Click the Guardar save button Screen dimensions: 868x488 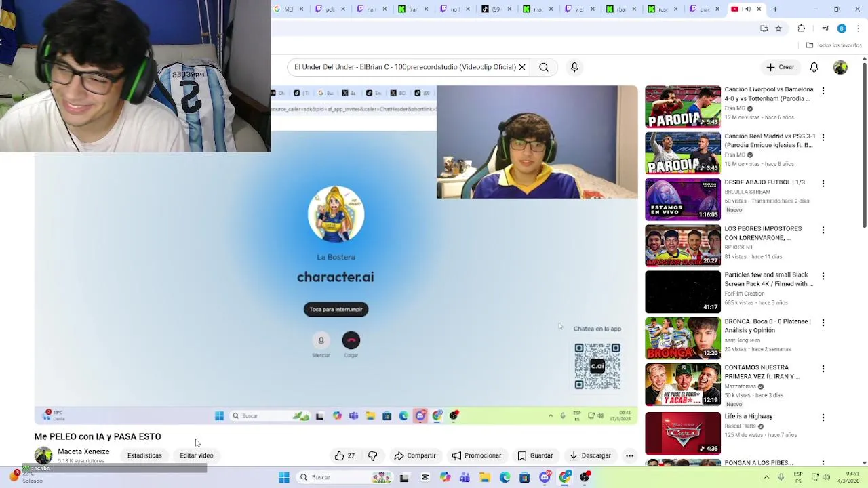[536, 455]
